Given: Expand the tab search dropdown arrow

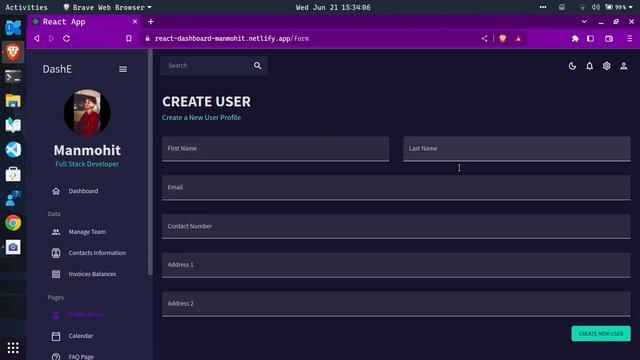Looking at the screenshot, I should 584,22.
